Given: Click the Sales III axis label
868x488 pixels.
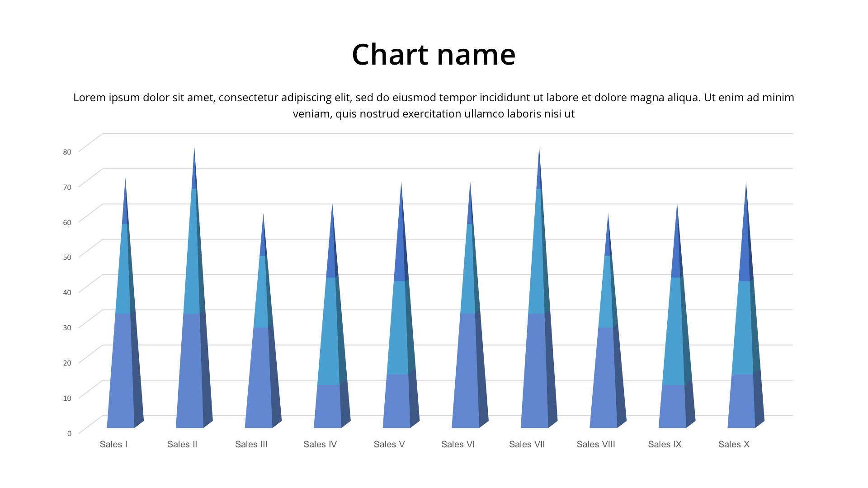Looking at the screenshot, I should pyautogui.click(x=251, y=444).
